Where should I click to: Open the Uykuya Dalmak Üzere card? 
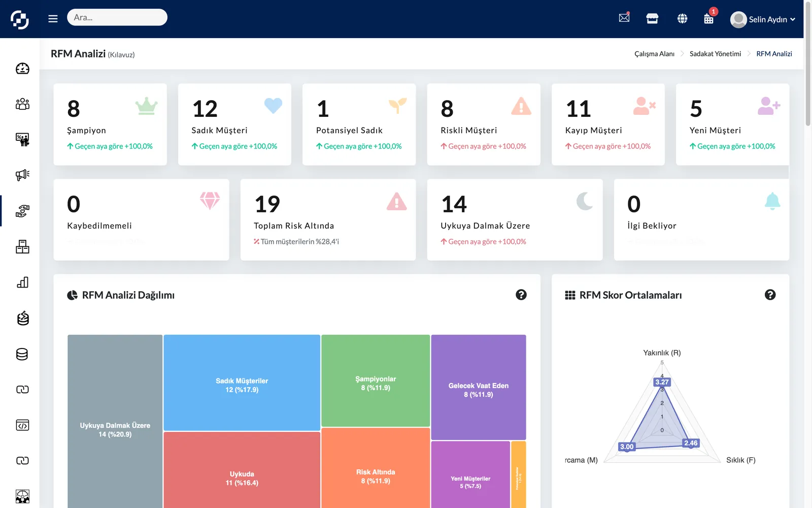tap(515, 219)
